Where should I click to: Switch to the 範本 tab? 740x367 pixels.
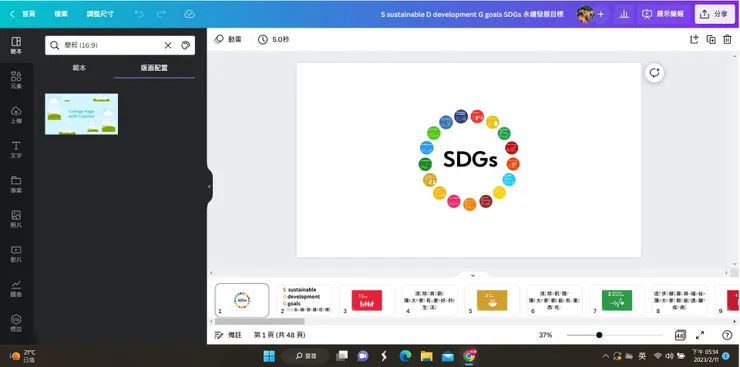[x=79, y=68]
